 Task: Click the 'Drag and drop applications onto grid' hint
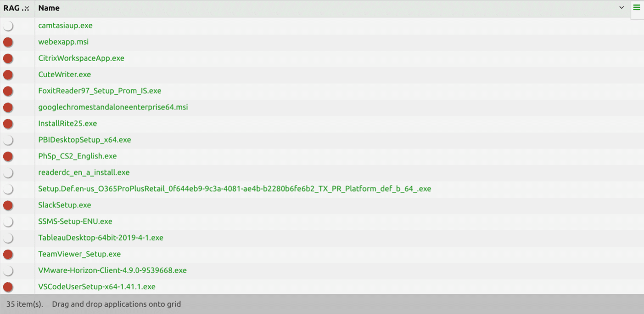[x=116, y=304]
